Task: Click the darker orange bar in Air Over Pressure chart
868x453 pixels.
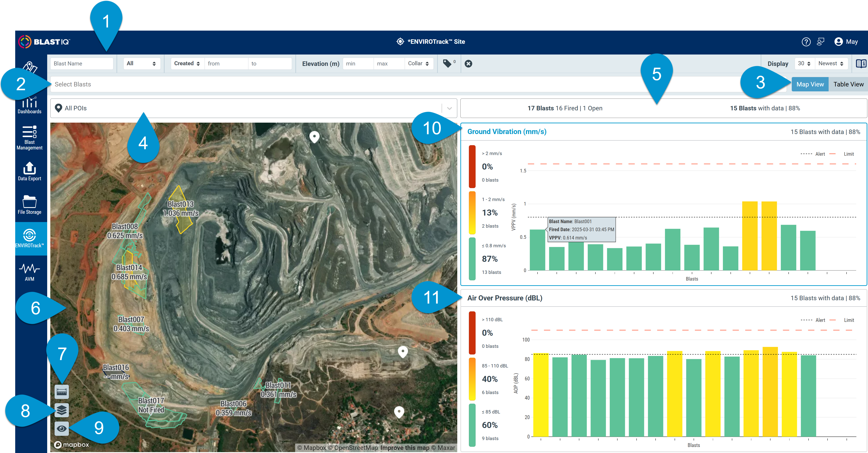Action: (770, 392)
